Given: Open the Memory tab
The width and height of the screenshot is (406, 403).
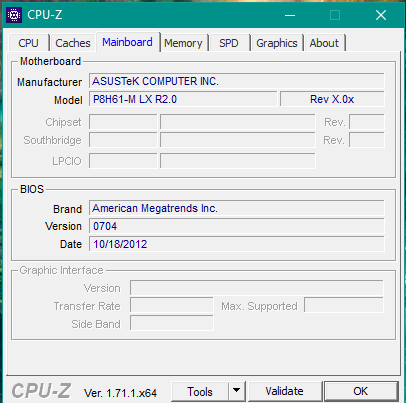Looking at the screenshot, I should pos(183,43).
